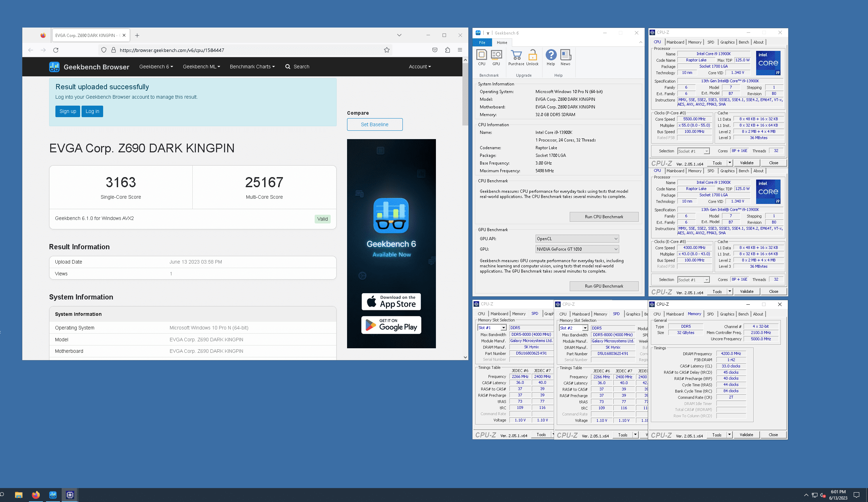Expand the Geekbench 6 navbar dropdown
868x502 pixels.
pos(156,67)
